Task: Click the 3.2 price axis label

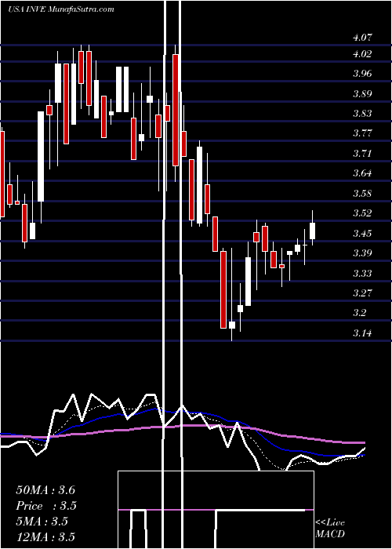Action: tap(359, 313)
